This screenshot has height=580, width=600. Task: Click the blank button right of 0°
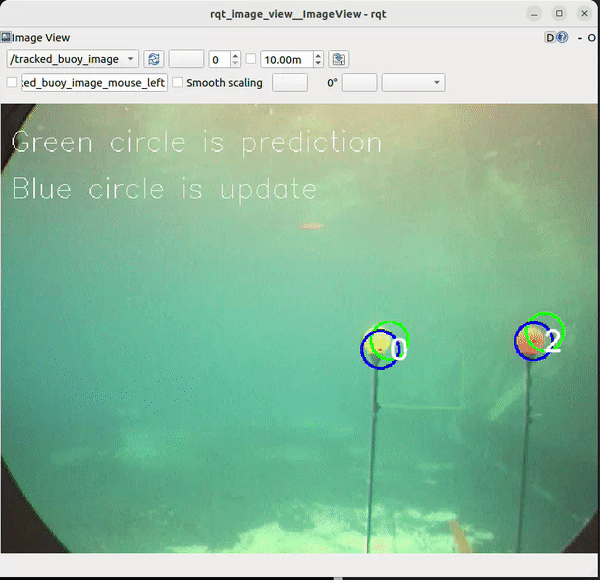359,83
